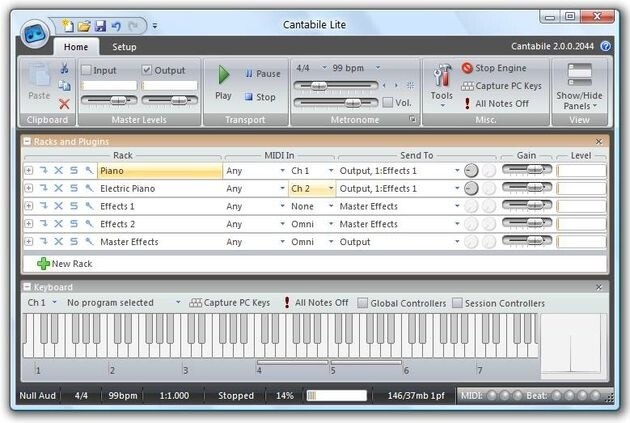Collapse the Racks and Plugins panel
Screen dimensions: 630x423
click(x=27, y=141)
